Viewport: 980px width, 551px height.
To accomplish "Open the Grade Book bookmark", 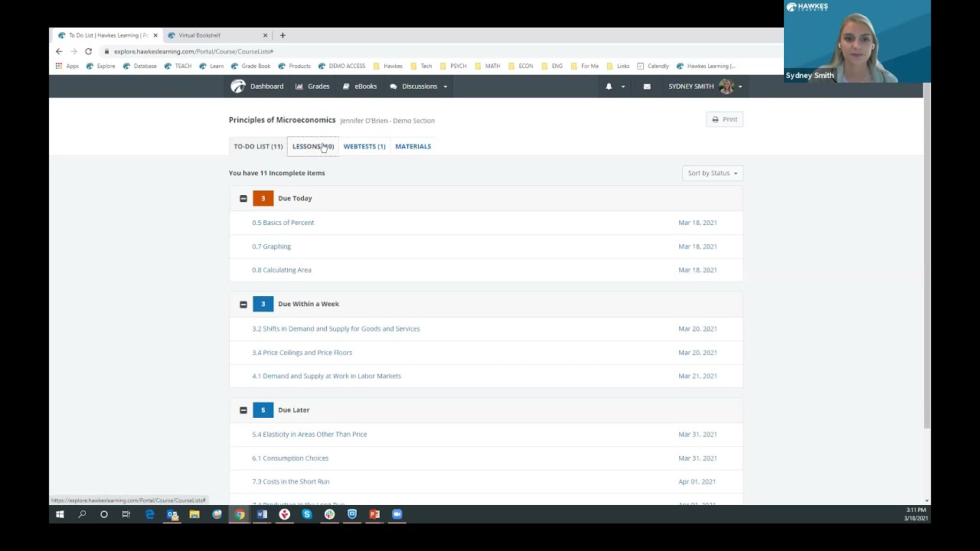I will pyautogui.click(x=251, y=66).
